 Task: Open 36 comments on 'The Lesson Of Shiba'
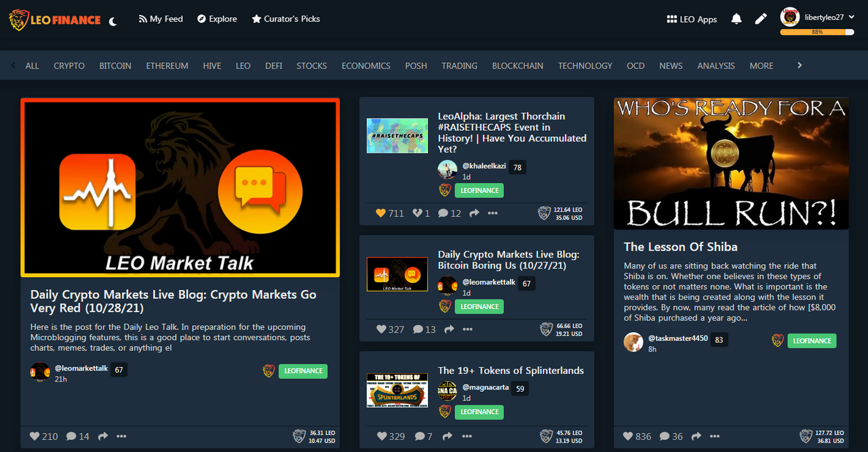(671, 436)
